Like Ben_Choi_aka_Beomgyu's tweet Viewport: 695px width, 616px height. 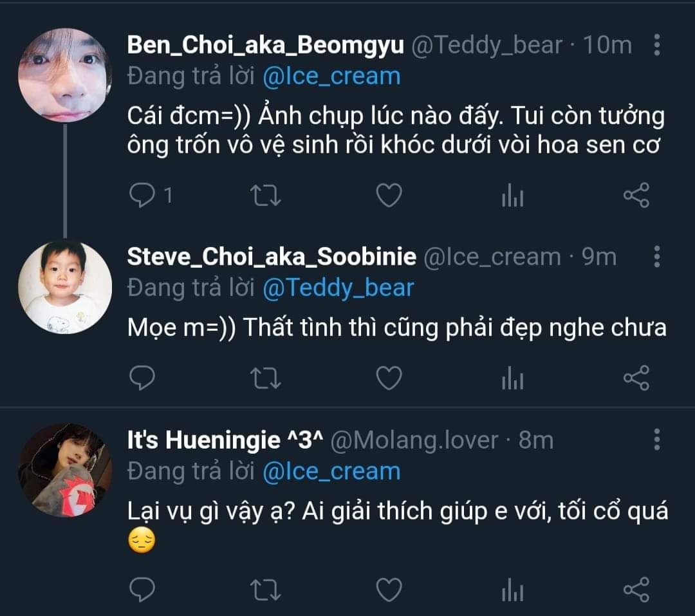389,195
